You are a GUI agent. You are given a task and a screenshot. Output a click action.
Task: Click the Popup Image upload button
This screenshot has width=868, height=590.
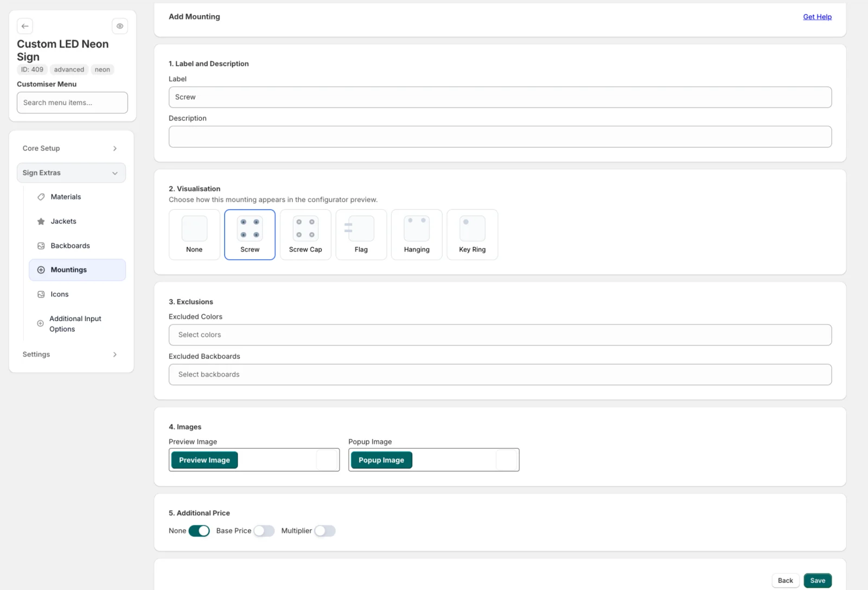(381, 460)
